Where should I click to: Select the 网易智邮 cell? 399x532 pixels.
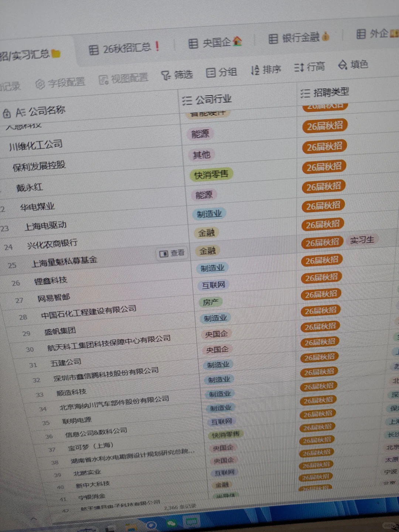click(54, 297)
